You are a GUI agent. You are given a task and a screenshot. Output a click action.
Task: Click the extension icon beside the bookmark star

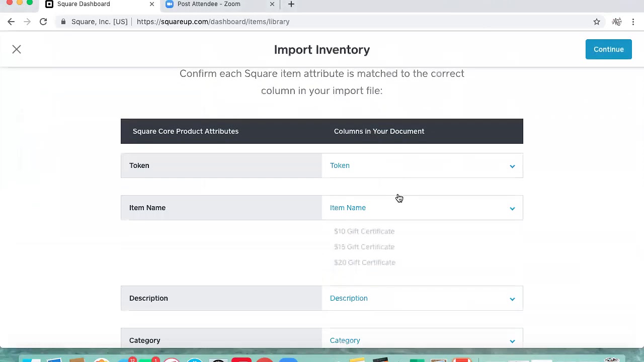tap(616, 22)
